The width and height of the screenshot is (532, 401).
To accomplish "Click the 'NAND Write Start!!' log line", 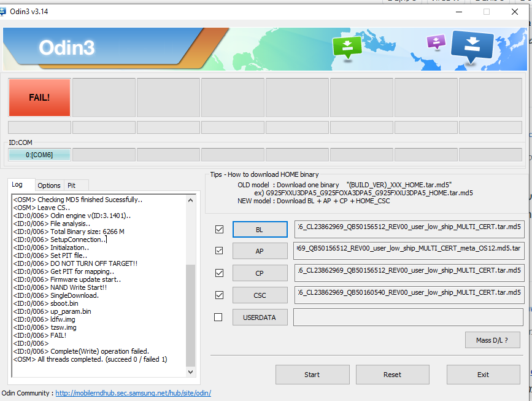I will point(60,287).
